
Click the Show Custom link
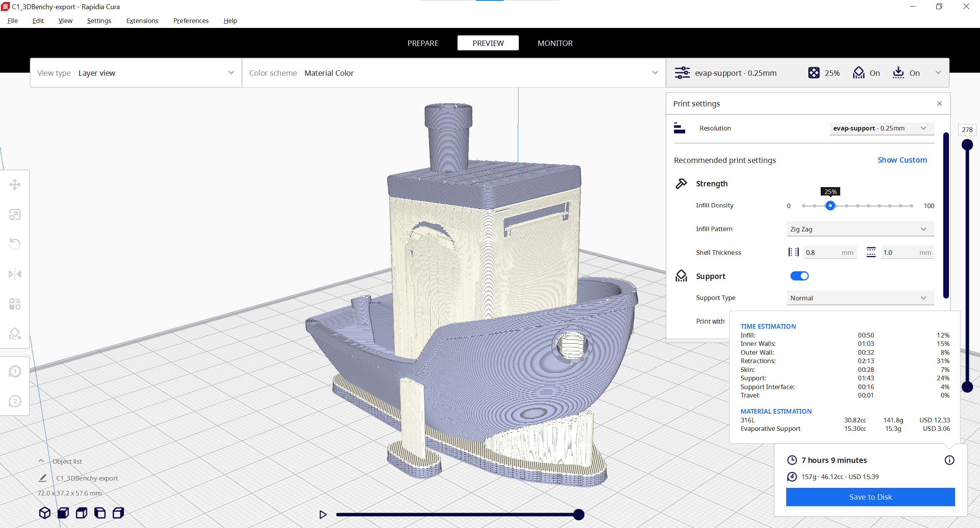pyautogui.click(x=902, y=160)
